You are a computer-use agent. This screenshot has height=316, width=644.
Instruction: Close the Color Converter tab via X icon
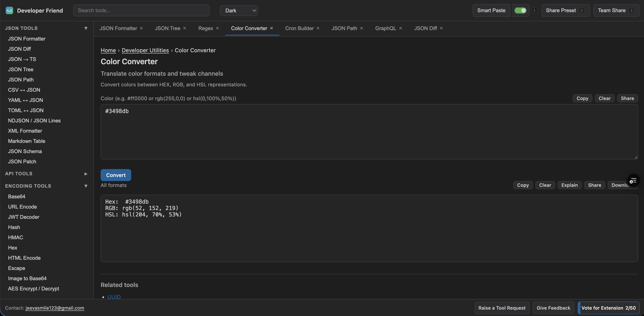tap(271, 28)
